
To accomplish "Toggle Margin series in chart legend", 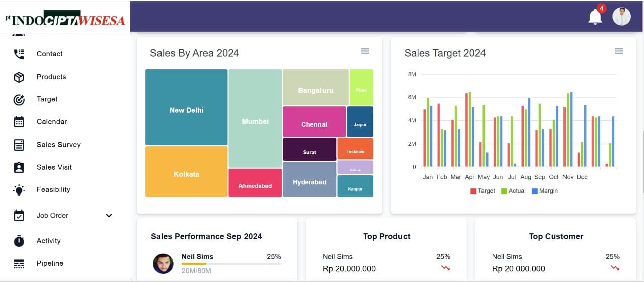I will coord(545,191).
